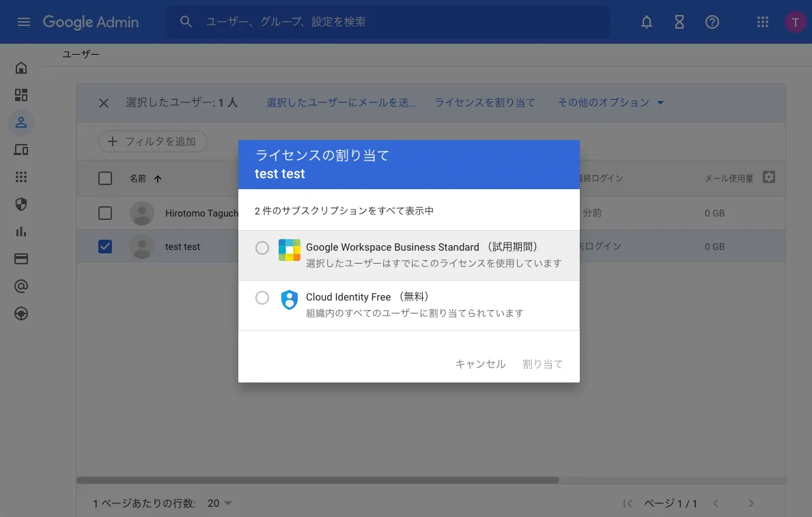Screen dimensions: 812x517
Task: Open the main hamburger menu
Action: point(24,22)
